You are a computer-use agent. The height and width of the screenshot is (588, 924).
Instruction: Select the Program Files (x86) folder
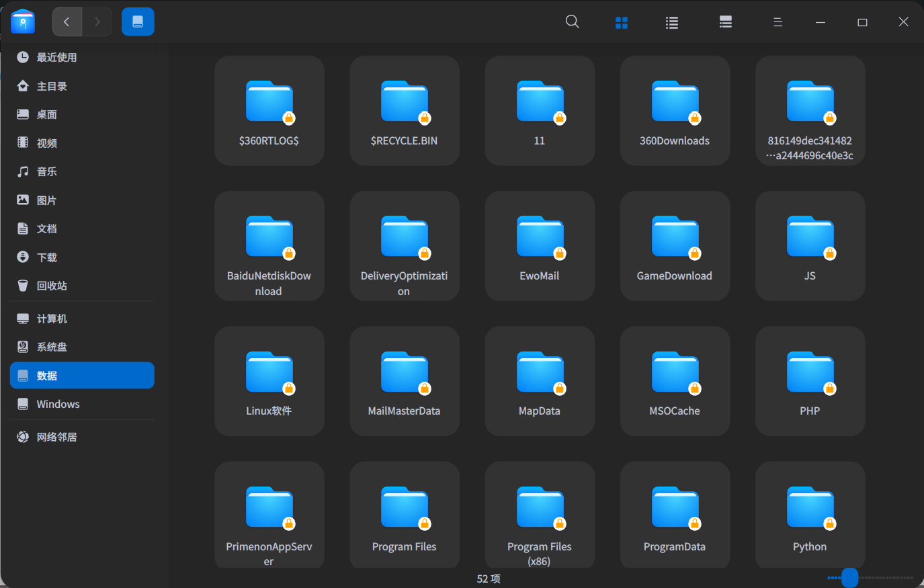540,515
